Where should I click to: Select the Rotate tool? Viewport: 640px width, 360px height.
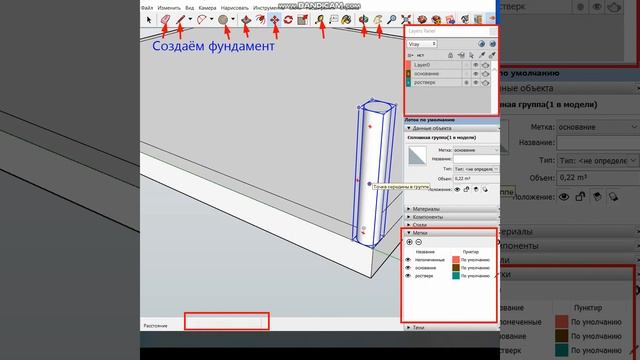[x=288, y=19]
